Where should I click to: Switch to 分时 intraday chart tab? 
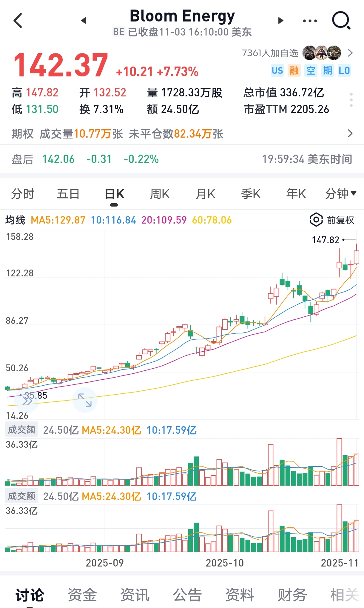23,194
